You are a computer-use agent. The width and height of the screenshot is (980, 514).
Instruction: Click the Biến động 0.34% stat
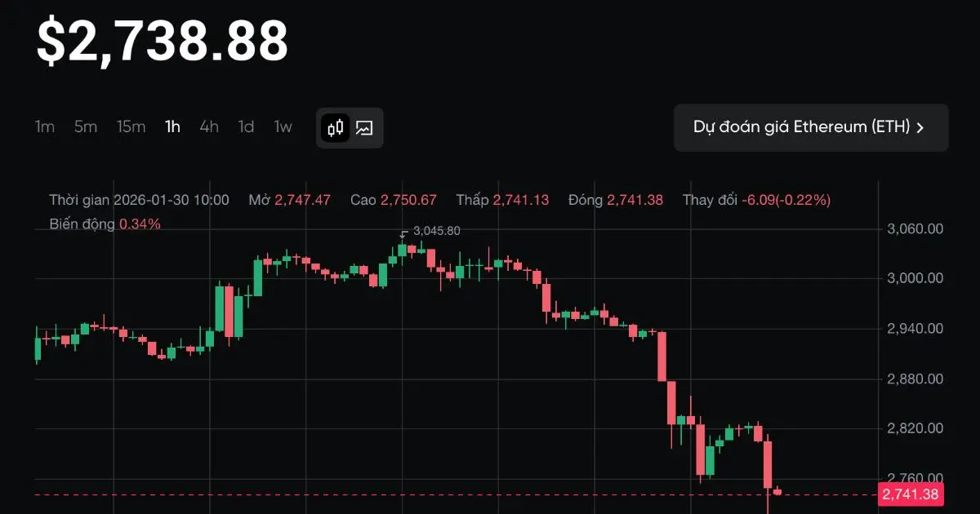[105, 224]
